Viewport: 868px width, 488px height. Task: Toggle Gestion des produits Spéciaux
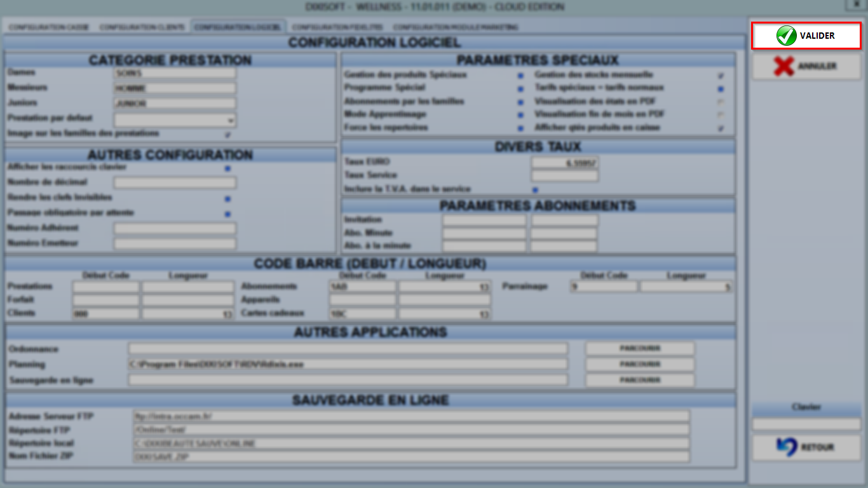click(520, 76)
